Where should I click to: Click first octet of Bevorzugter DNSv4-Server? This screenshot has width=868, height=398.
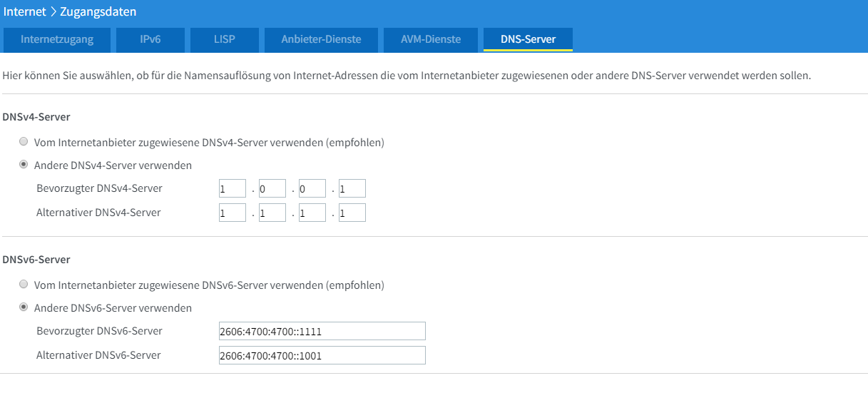pos(232,188)
